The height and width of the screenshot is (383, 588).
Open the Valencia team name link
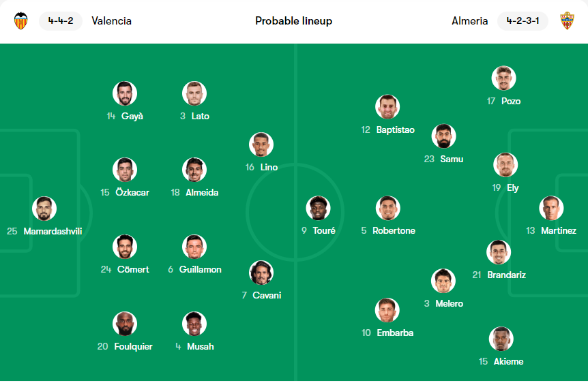111,21
